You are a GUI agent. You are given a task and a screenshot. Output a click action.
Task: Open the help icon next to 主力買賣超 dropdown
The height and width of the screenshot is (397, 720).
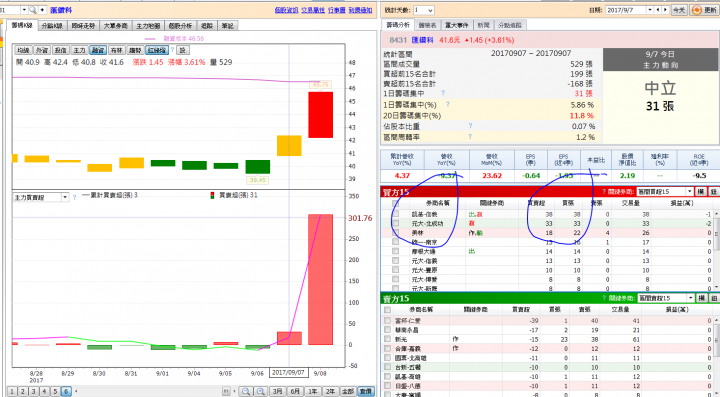(74, 197)
